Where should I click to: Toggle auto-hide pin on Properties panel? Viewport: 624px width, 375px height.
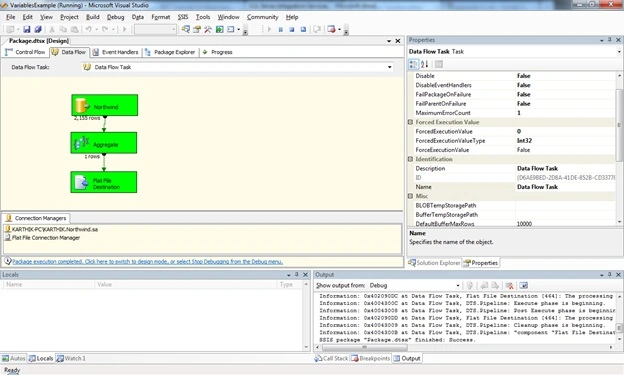[x=610, y=40]
